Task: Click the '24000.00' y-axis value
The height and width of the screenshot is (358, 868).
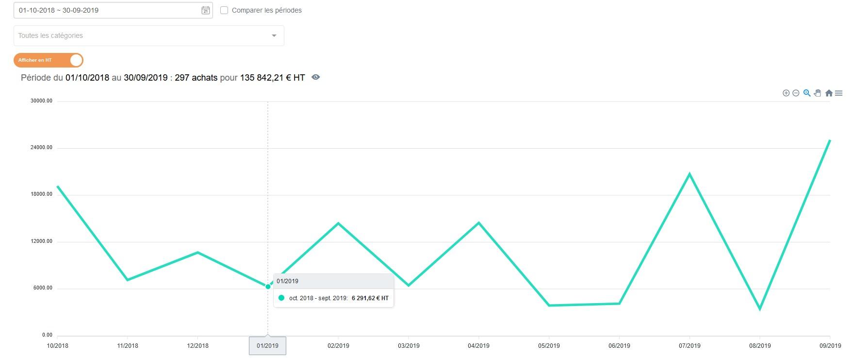Action: pos(41,148)
